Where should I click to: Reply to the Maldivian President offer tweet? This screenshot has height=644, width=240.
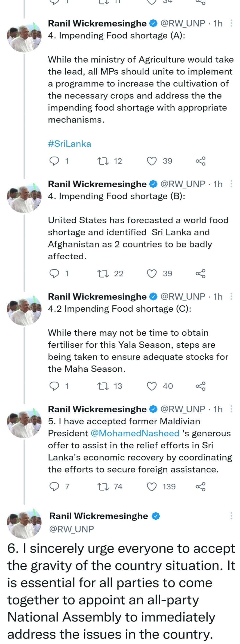54,486
